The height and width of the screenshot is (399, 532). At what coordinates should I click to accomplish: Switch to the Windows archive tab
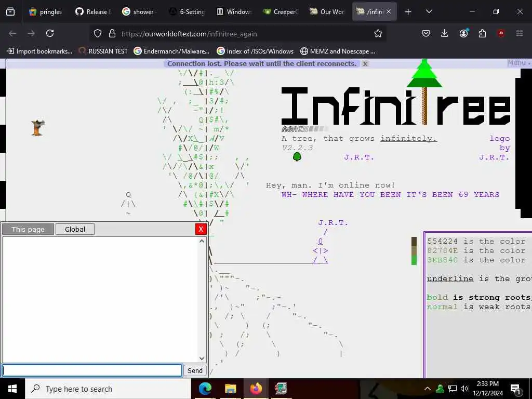pos(233,12)
